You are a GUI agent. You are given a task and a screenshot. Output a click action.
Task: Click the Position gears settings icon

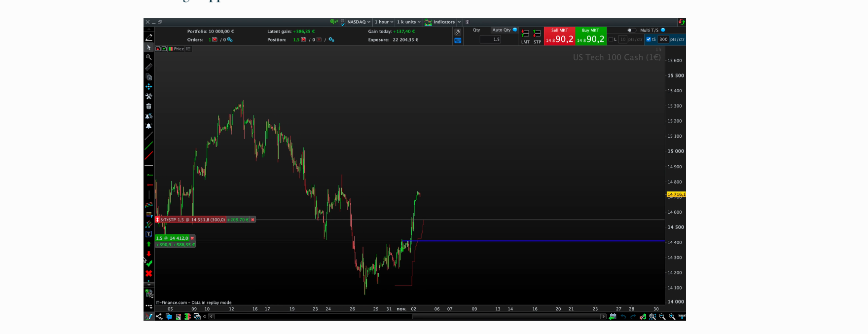pyautogui.click(x=331, y=39)
